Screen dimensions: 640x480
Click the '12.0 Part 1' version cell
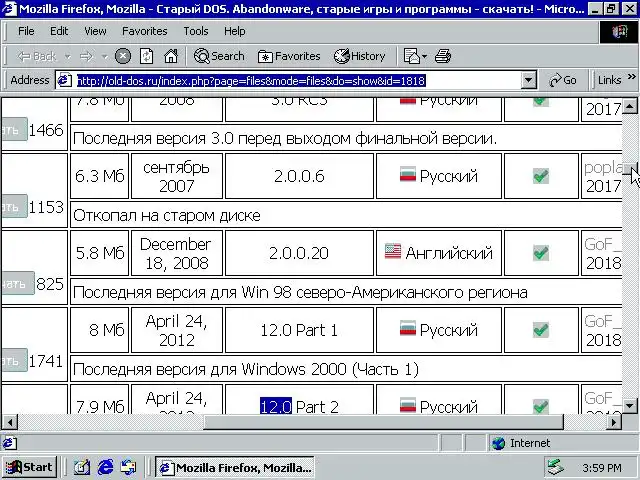coord(299,330)
